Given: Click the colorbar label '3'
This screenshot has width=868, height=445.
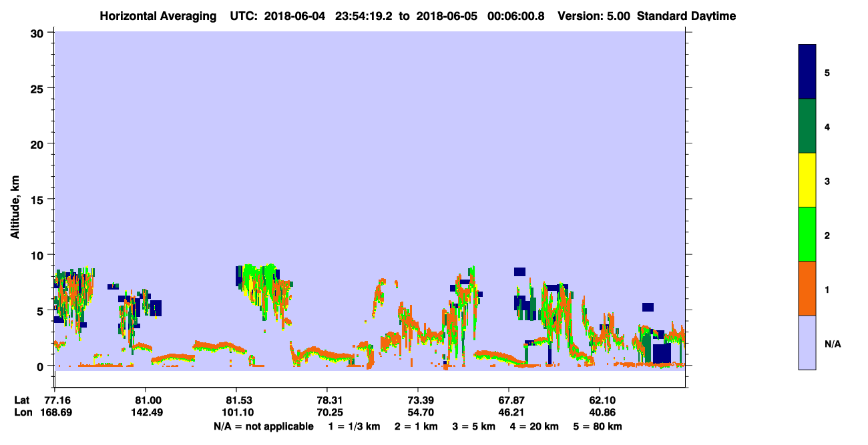Looking at the screenshot, I should click(827, 180).
